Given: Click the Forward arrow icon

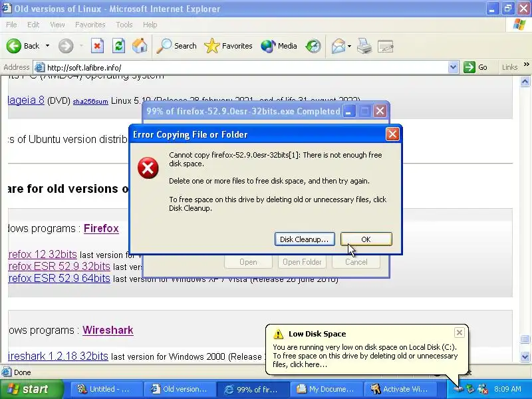Looking at the screenshot, I should (x=65, y=46).
